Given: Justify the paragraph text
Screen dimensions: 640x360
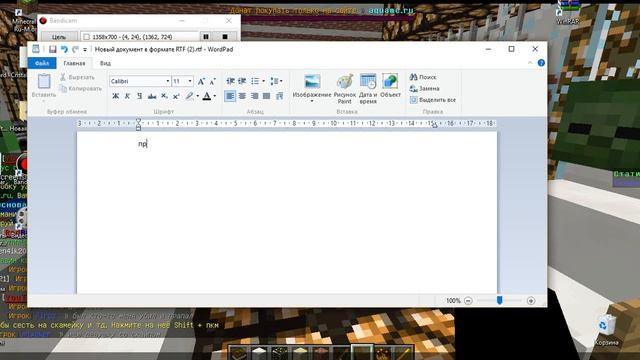Looking at the screenshot, I should point(267,96).
